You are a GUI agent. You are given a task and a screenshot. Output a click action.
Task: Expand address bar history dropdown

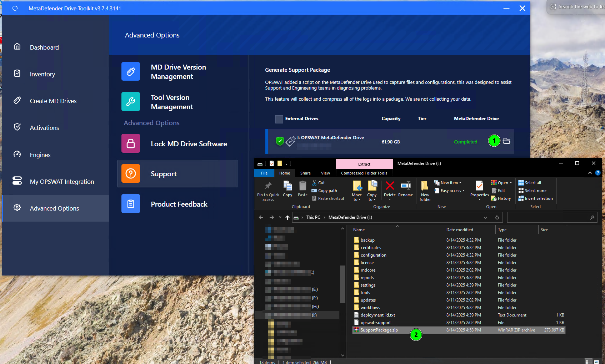pos(485,217)
